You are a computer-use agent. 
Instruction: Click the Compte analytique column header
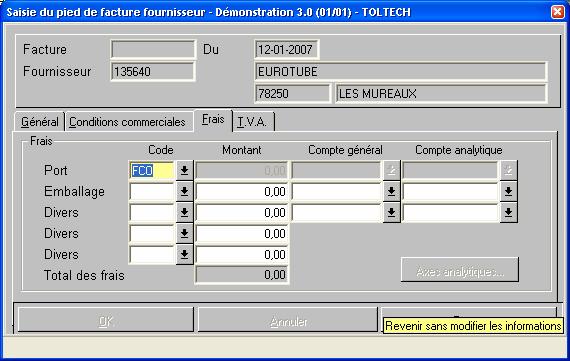click(x=459, y=150)
